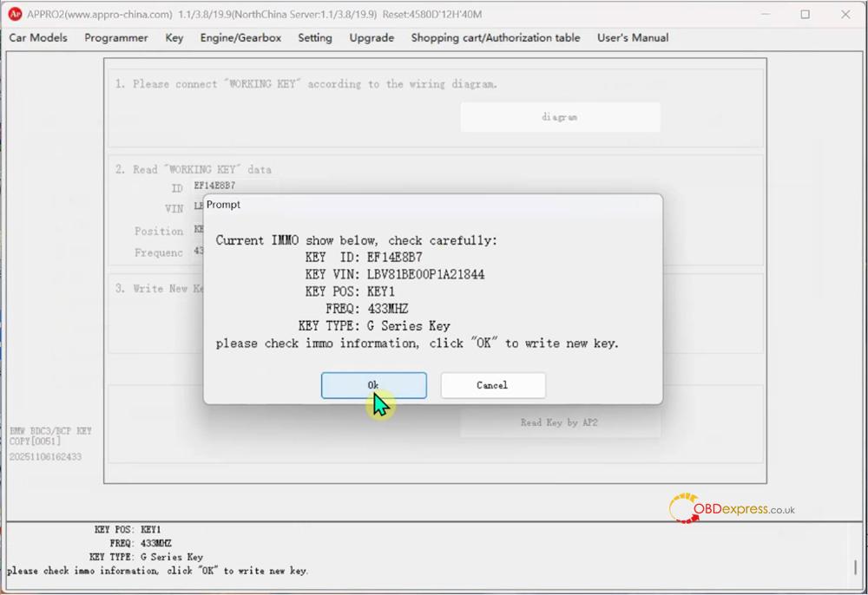Image resolution: width=868 pixels, height=595 pixels.
Task: Dismiss the IMMO prompt with Cancel
Action: pos(492,385)
